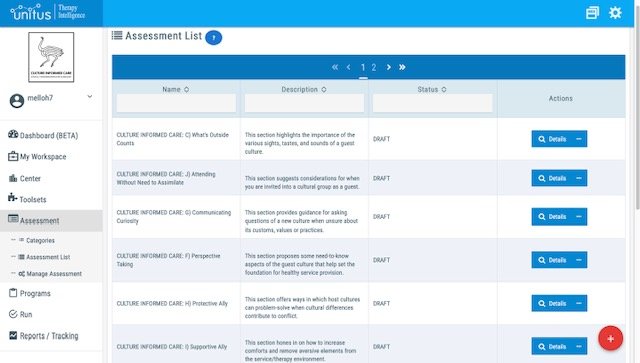Go to previous page arrow
The image size is (640, 363).
pos(349,67)
